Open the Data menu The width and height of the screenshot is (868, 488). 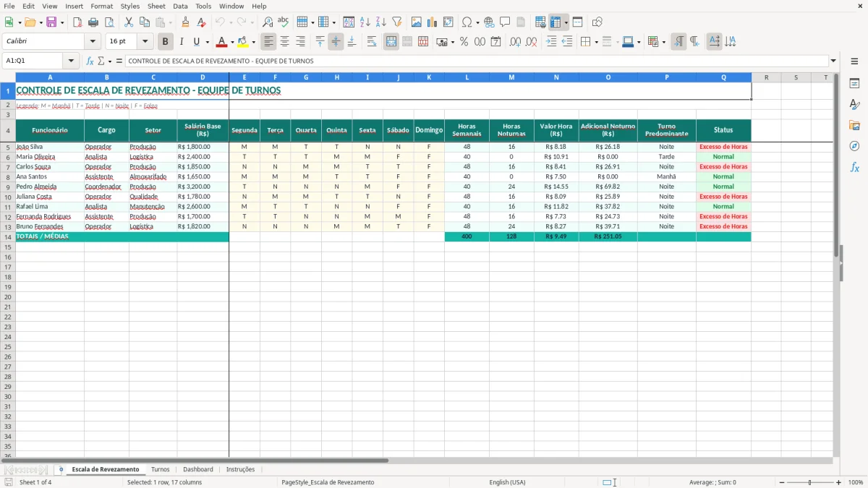(180, 6)
